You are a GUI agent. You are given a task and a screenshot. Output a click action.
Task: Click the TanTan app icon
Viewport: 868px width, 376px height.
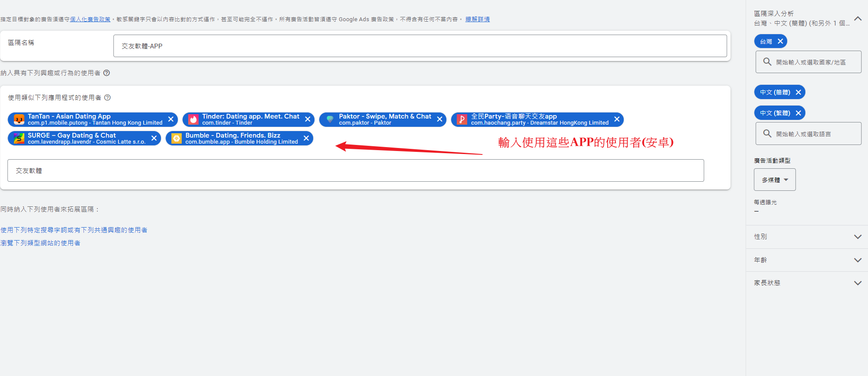tap(19, 119)
